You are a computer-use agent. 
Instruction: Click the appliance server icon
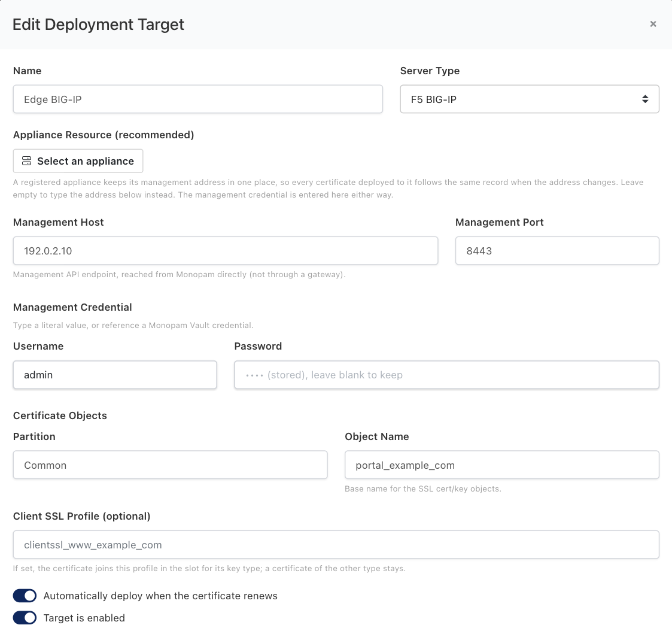tap(26, 161)
